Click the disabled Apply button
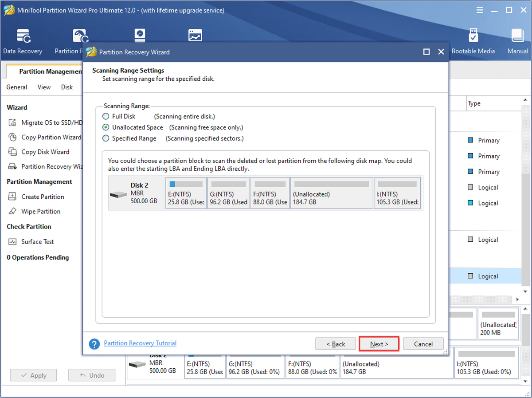Screen dimensions: 532x398 click(34, 375)
